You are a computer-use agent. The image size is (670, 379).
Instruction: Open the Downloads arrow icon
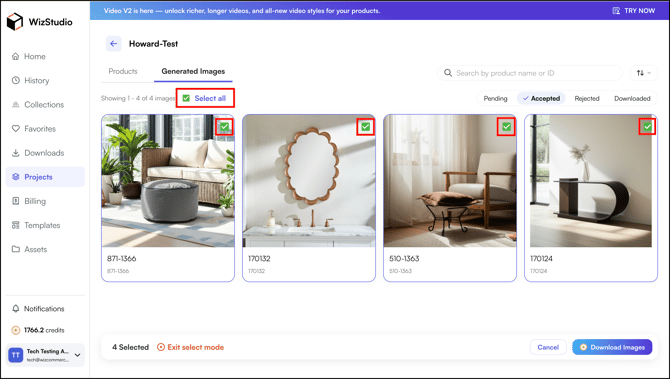(x=16, y=153)
